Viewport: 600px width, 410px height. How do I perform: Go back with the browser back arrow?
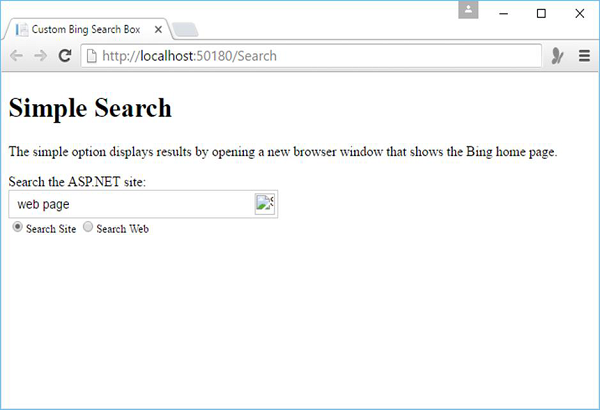click(16, 56)
